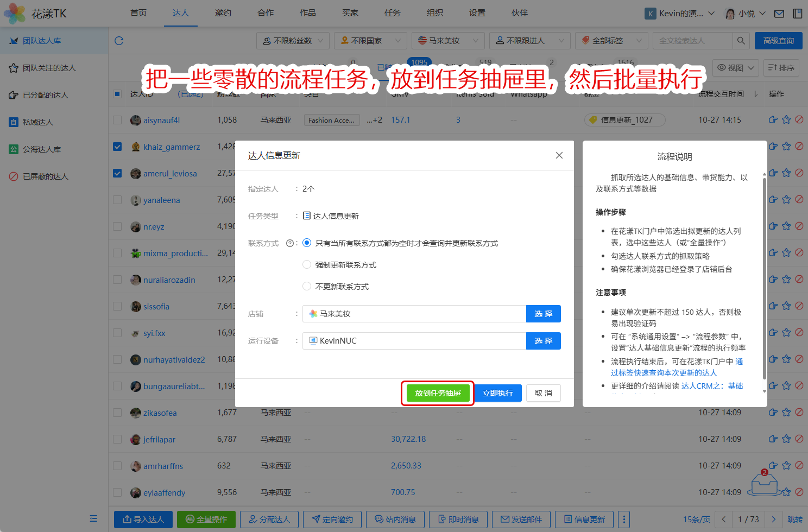Viewport: 808px width, 532px height.
Task: Tick the yanaleena row checkbox
Action: point(117,200)
